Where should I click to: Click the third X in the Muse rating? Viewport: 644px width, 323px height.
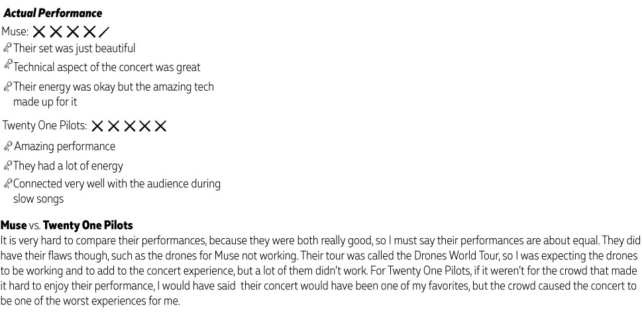click(73, 32)
